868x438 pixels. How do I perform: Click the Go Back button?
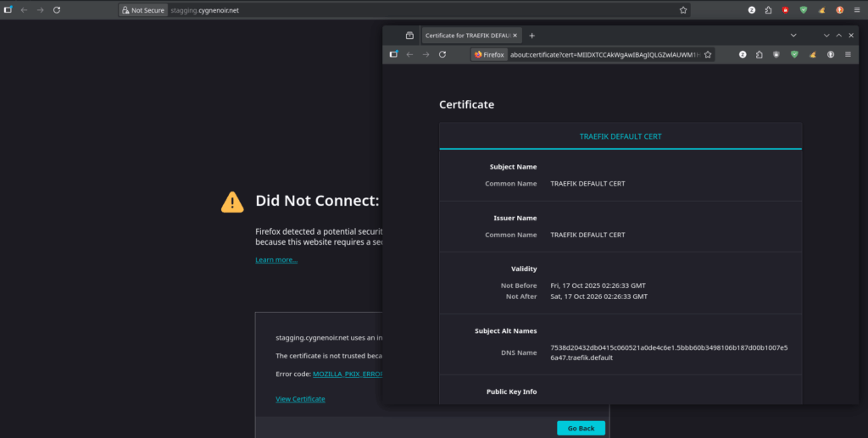pyautogui.click(x=581, y=428)
